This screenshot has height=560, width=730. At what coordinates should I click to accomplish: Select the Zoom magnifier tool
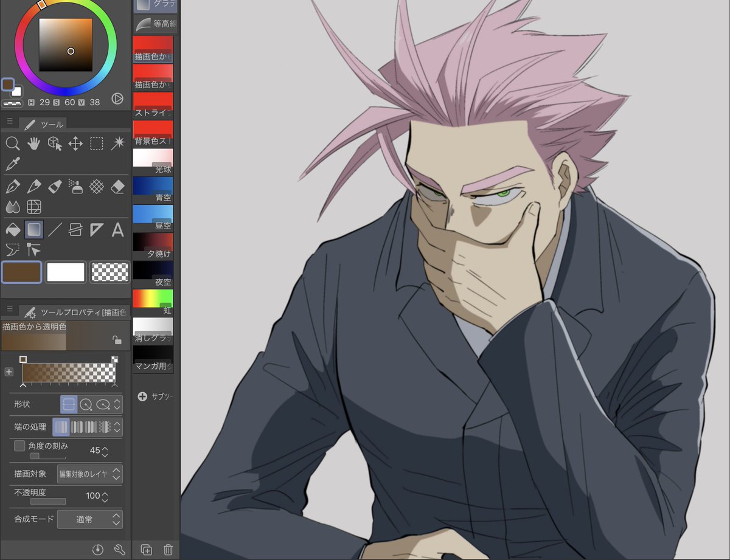tap(12, 143)
